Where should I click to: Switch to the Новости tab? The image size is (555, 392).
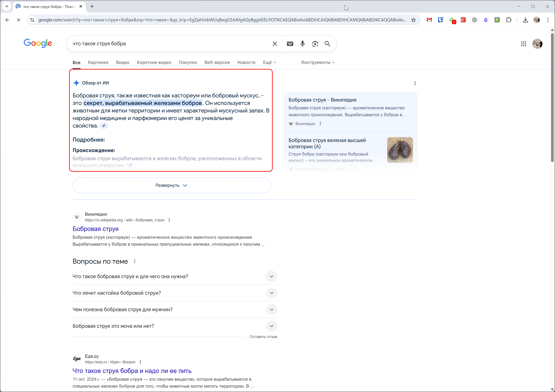[246, 62]
